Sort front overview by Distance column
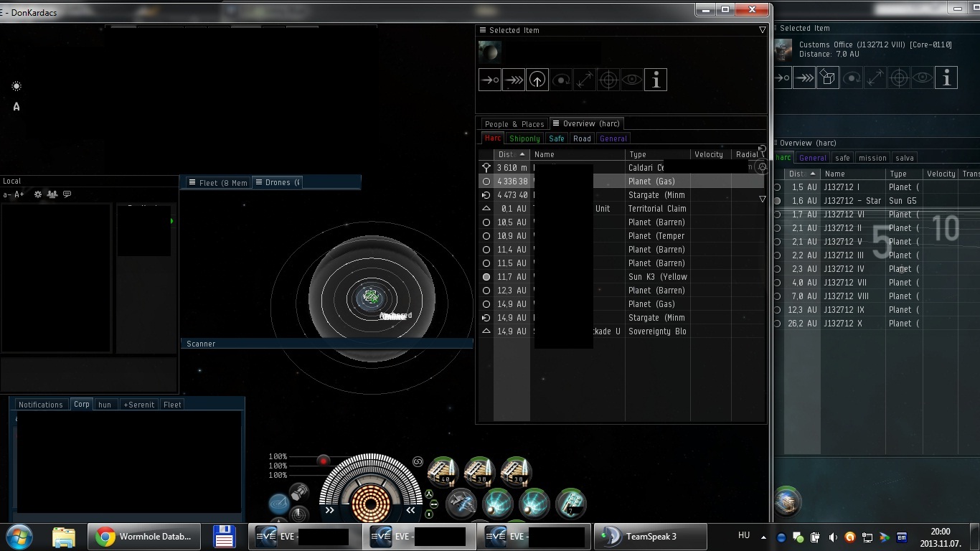 (512, 154)
